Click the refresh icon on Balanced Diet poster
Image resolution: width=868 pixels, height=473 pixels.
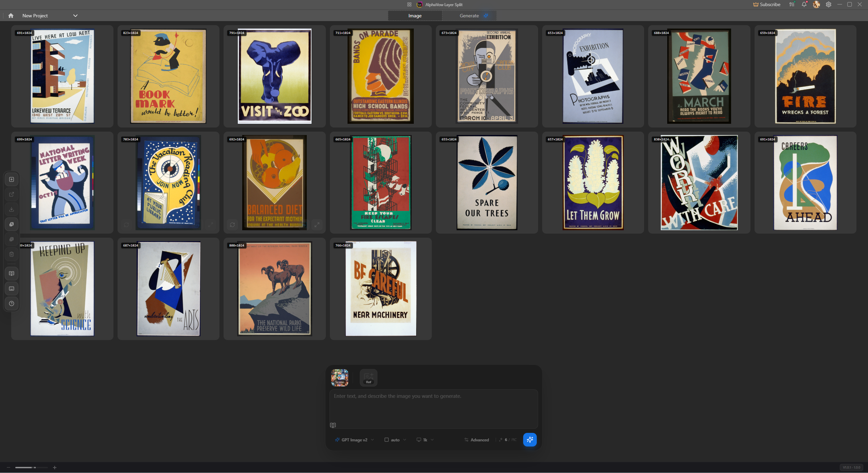pos(232,225)
